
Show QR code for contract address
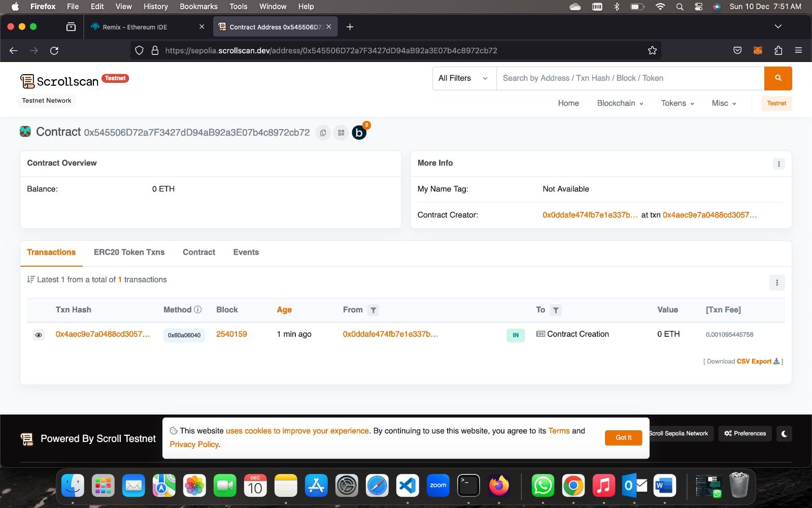click(x=341, y=133)
